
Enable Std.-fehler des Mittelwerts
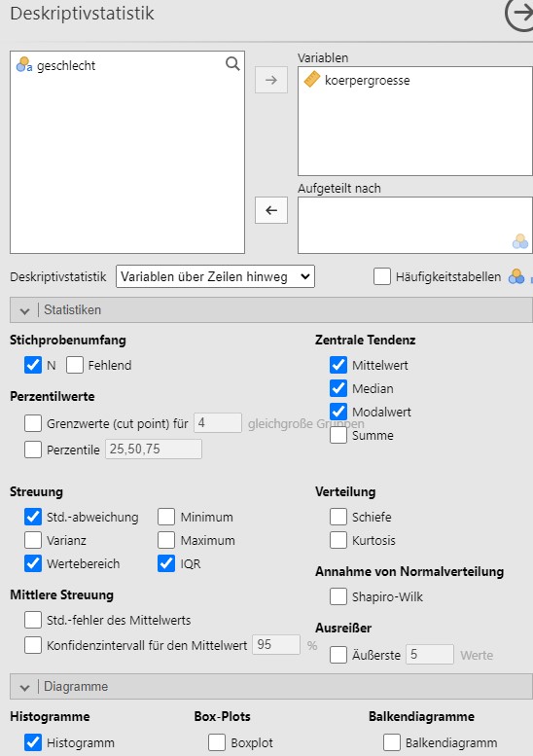tap(33, 620)
